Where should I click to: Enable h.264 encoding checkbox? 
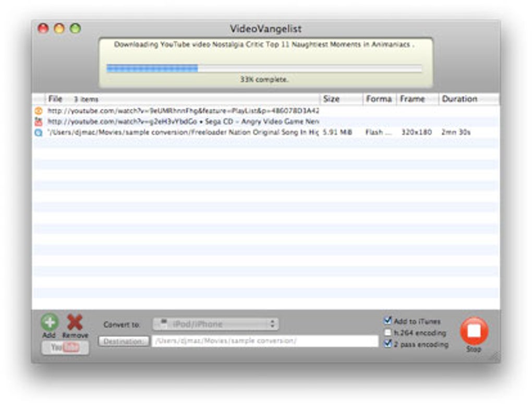(x=388, y=332)
